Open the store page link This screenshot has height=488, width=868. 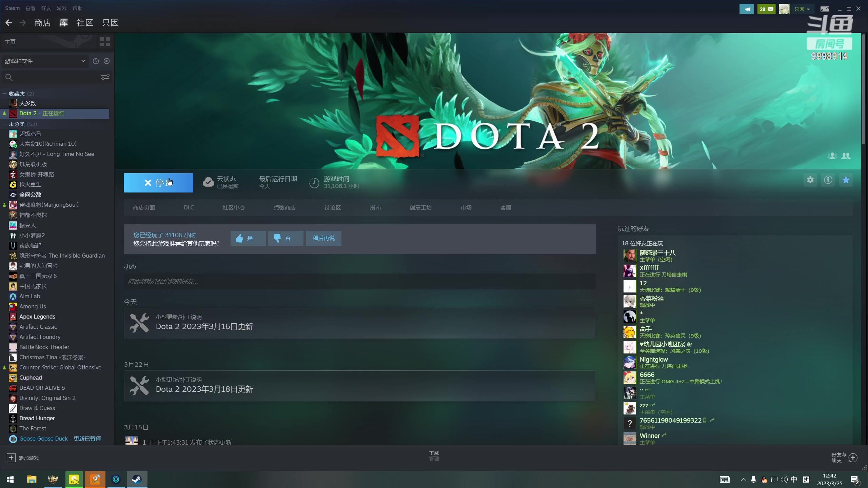coord(144,207)
